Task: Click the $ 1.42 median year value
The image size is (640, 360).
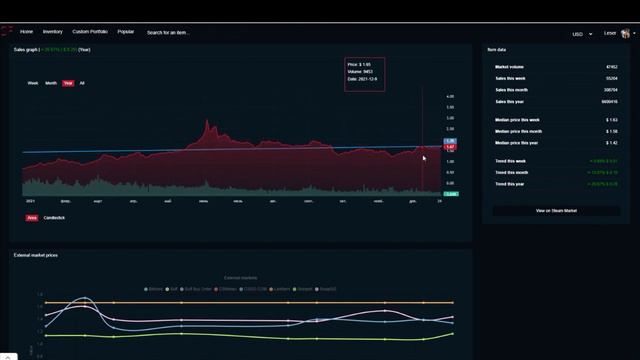Action: (x=611, y=143)
